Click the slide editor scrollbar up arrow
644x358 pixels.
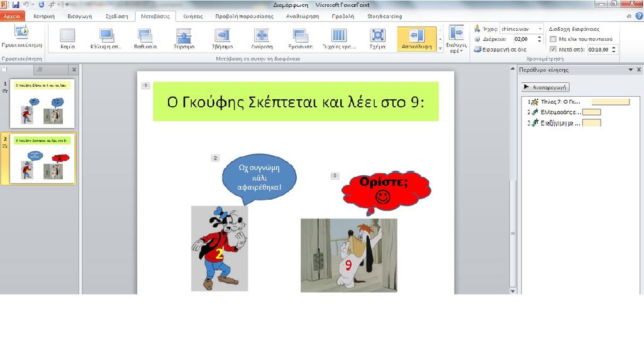pos(513,69)
